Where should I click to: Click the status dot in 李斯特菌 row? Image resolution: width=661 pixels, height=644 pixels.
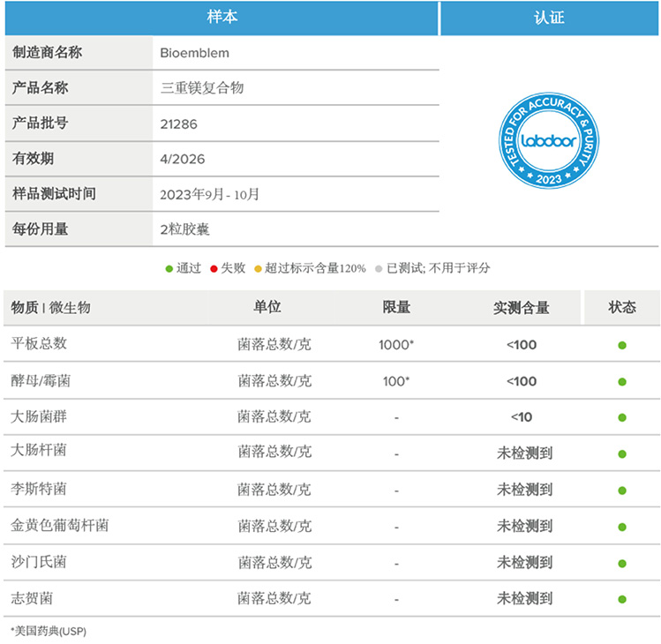tap(622, 490)
